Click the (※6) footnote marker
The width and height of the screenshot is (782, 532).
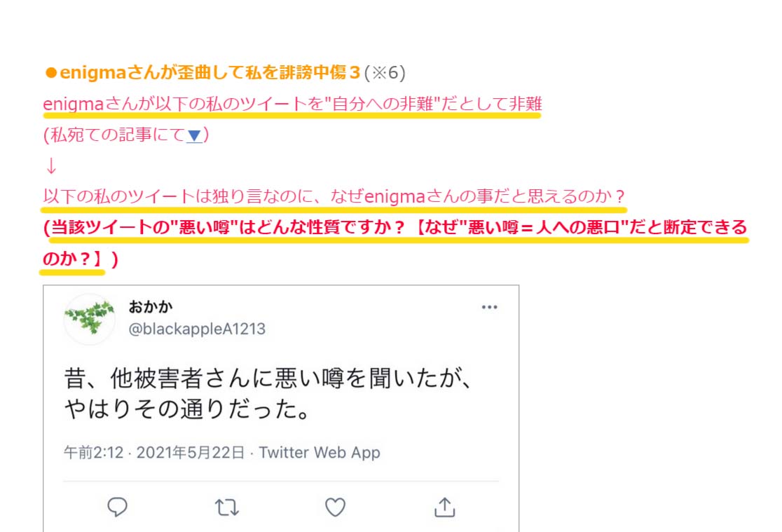(385, 73)
